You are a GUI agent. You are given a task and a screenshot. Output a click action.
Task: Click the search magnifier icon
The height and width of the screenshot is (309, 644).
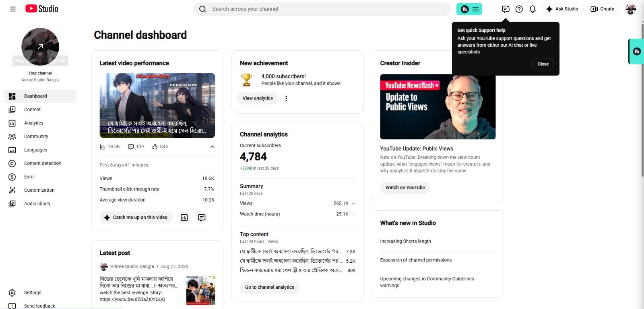(x=203, y=9)
